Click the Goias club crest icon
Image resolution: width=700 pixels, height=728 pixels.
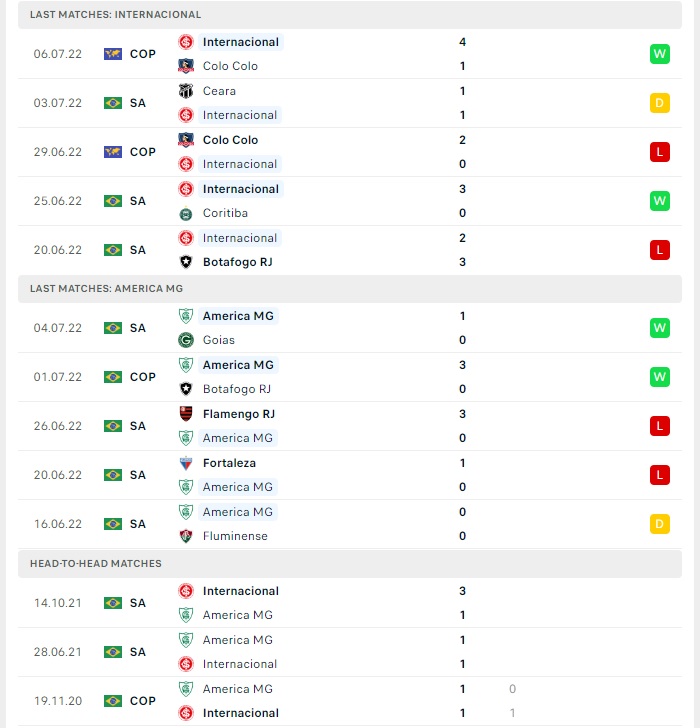(186, 340)
